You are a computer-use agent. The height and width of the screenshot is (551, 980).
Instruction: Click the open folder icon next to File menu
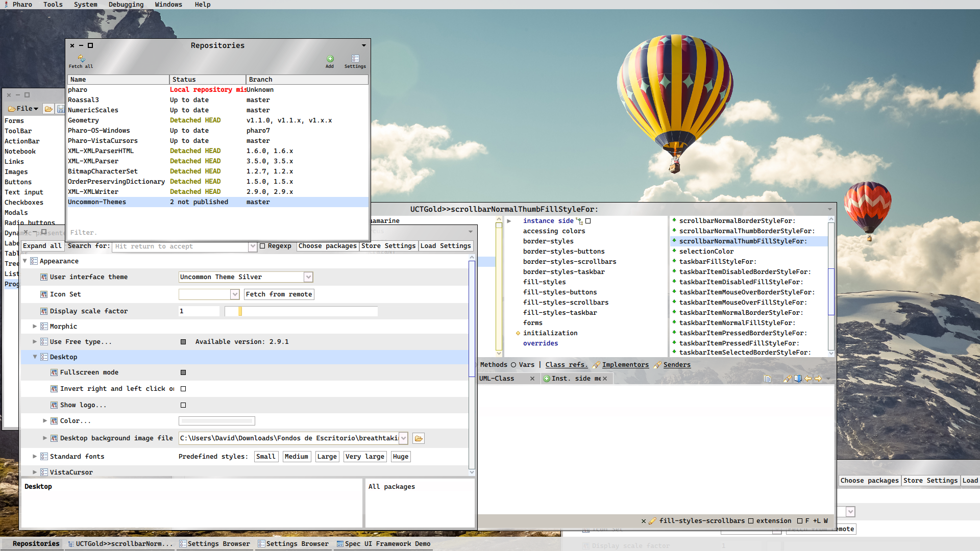click(x=48, y=109)
